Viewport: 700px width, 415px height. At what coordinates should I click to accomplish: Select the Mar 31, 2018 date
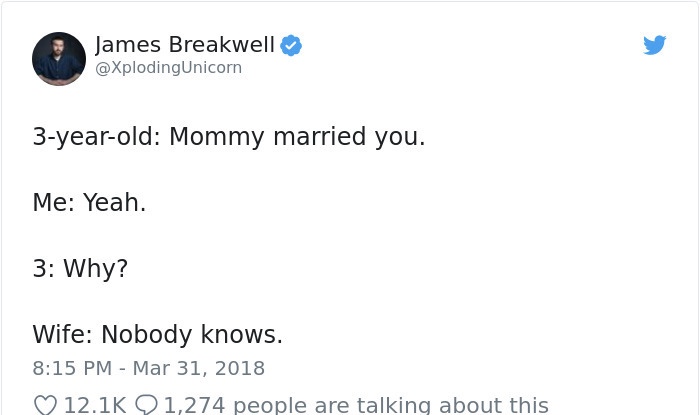(x=199, y=369)
